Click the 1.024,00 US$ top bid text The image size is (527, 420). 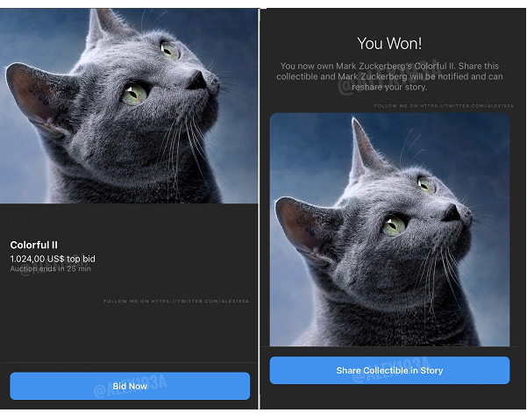coord(53,259)
